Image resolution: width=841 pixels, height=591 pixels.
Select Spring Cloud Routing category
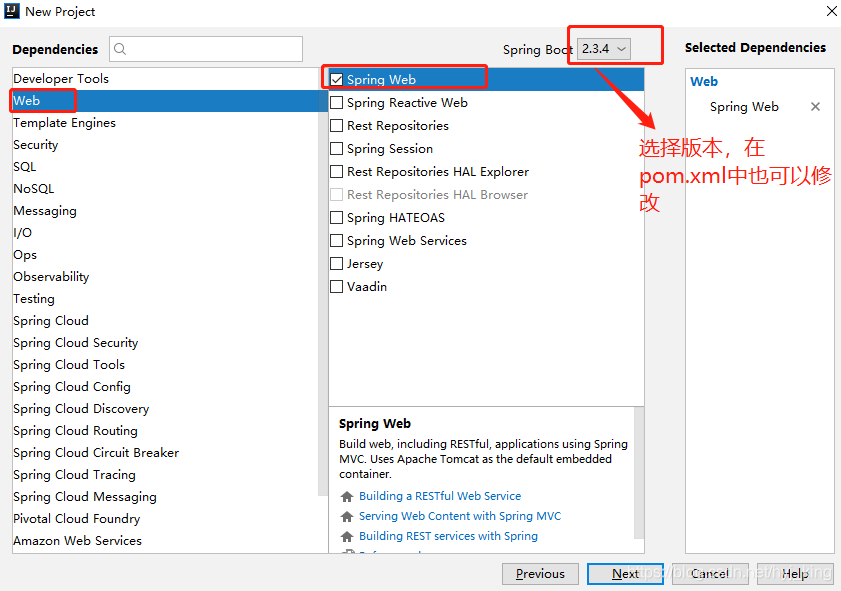click(166, 431)
